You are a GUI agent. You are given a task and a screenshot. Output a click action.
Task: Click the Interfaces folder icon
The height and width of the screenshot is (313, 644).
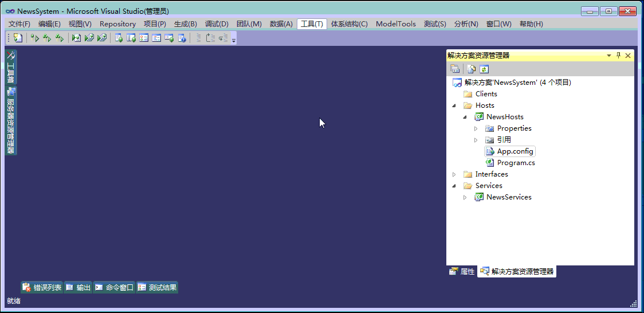(x=468, y=174)
